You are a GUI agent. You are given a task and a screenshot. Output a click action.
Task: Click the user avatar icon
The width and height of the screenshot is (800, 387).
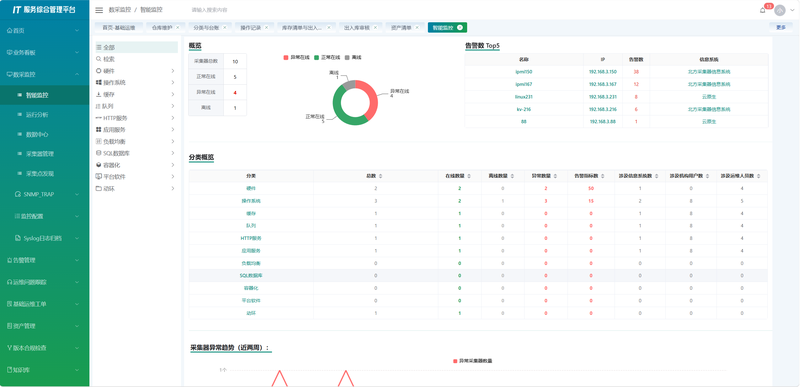pos(780,10)
